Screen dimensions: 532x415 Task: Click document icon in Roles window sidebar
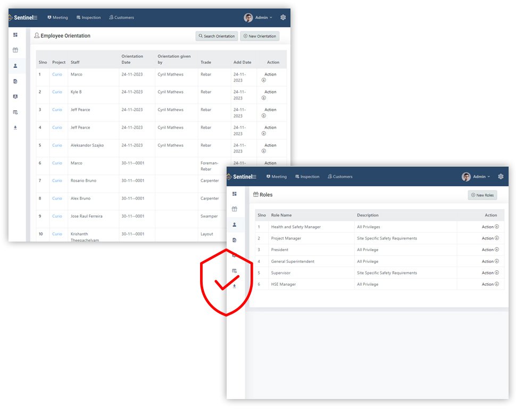coord(234,240)
